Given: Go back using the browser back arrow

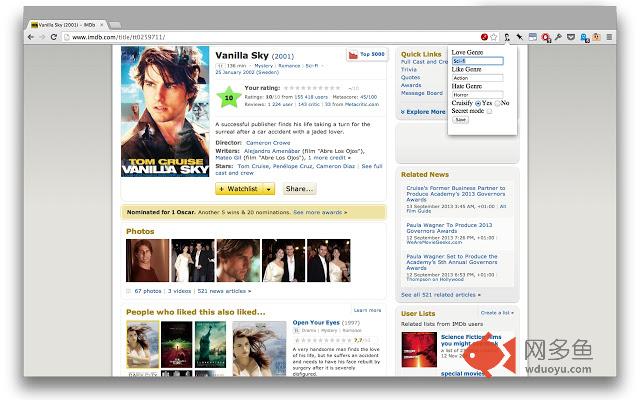Looking at the screenshot, I should tap(31, 37).
